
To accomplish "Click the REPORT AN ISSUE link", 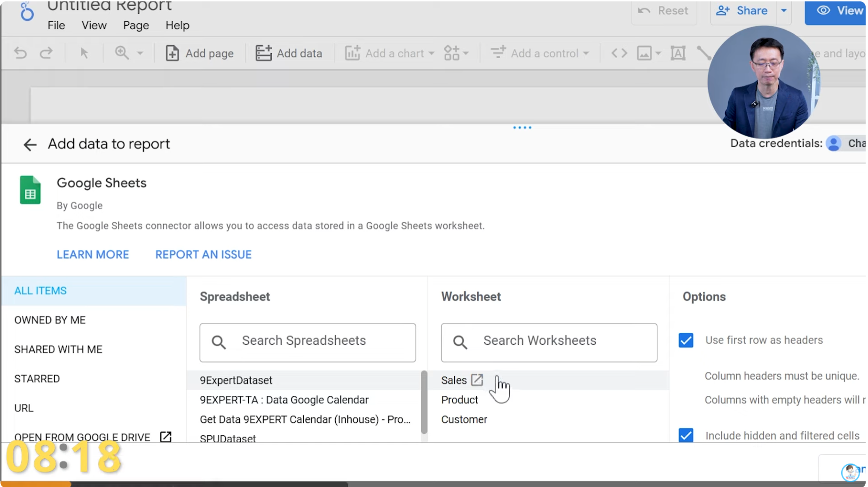I will pos(203,254).
